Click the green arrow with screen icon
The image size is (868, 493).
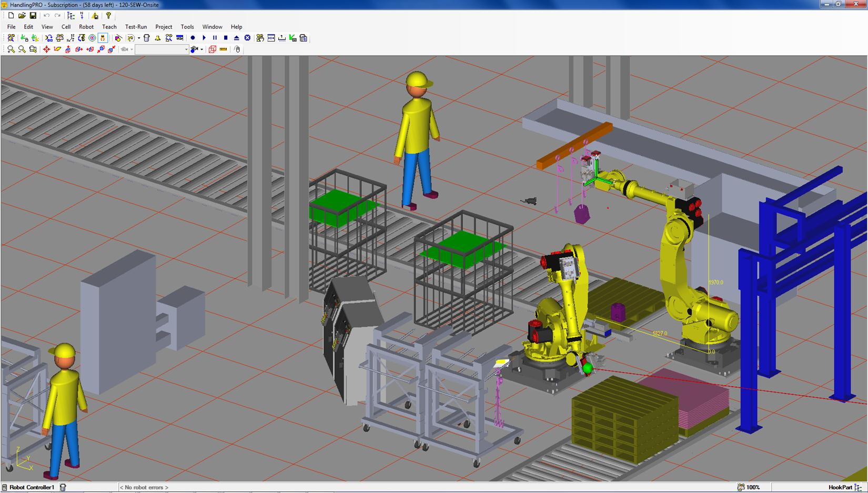pos(293,38)
